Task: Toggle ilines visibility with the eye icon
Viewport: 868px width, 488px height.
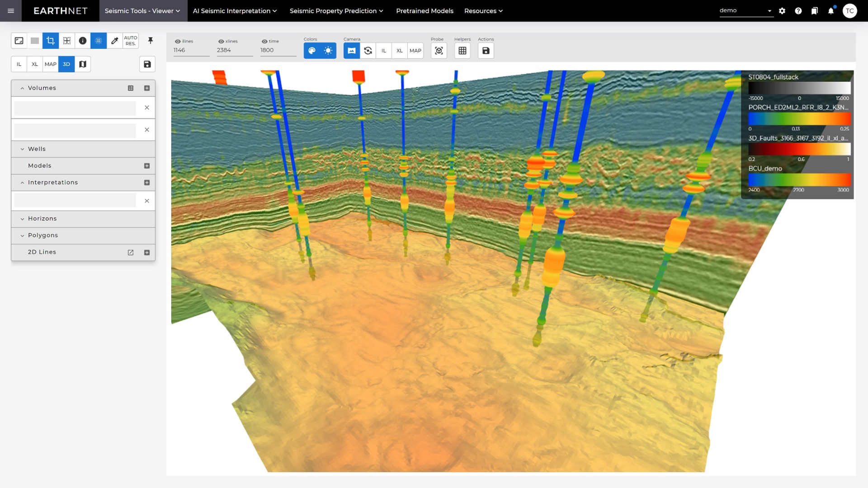Action: click(x=178, y=41)
